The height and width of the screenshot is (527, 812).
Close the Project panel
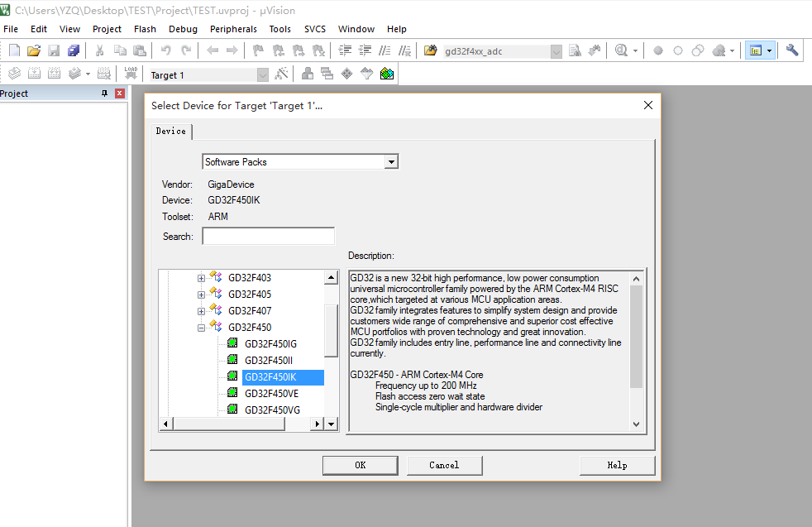pos(120,93)
